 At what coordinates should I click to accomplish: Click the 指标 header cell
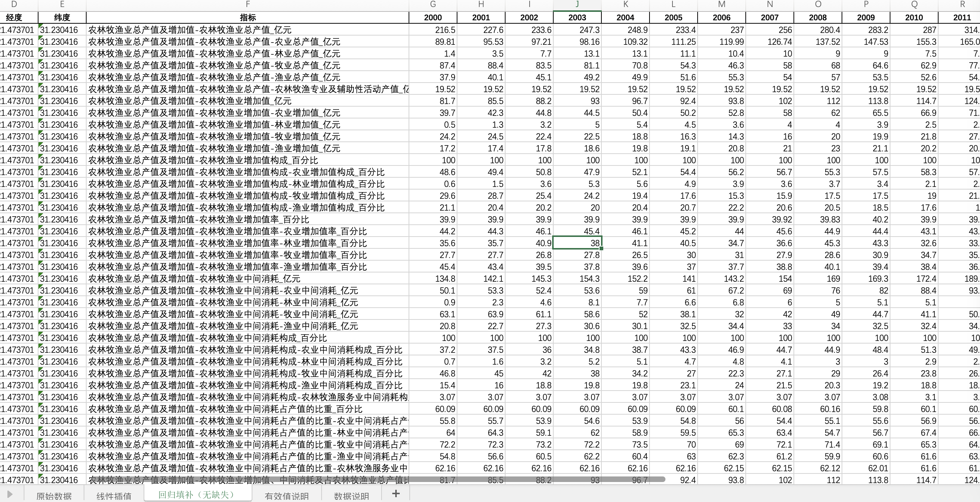coord(247,17)
